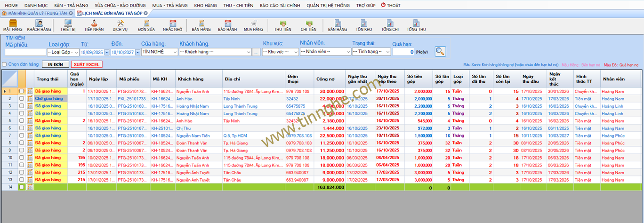Open the TỒN KHO report icon
Viewport: 644px width, 223px height.
click(364, 25)
